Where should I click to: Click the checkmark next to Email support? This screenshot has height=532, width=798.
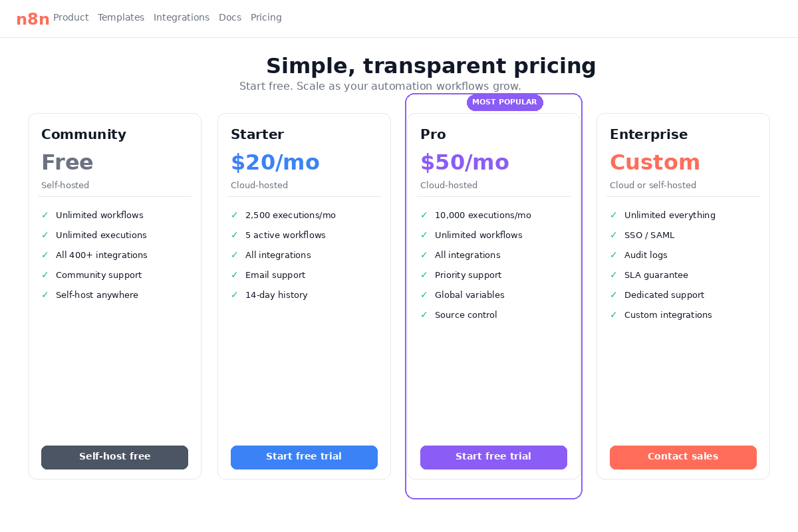pyautogui.click(x=234, y=275)
